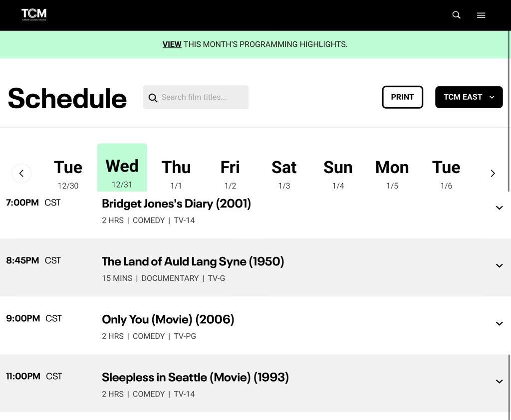
Task: Select the Tue 12/30 date tab
Action: click(x=68, y=173)
